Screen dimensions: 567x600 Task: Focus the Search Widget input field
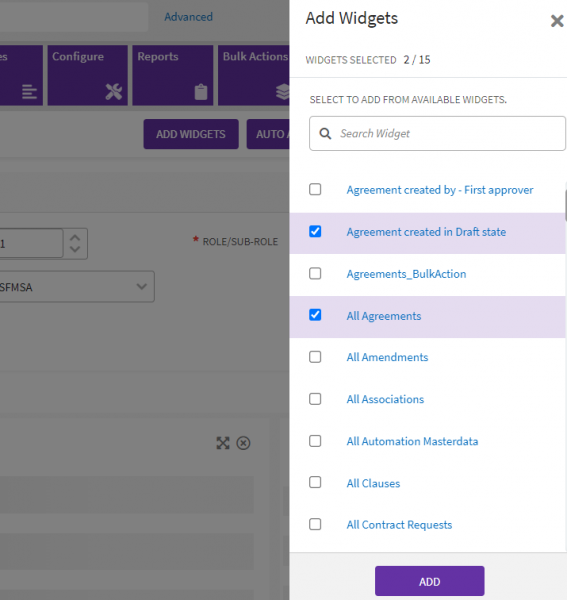coord(437,134)
